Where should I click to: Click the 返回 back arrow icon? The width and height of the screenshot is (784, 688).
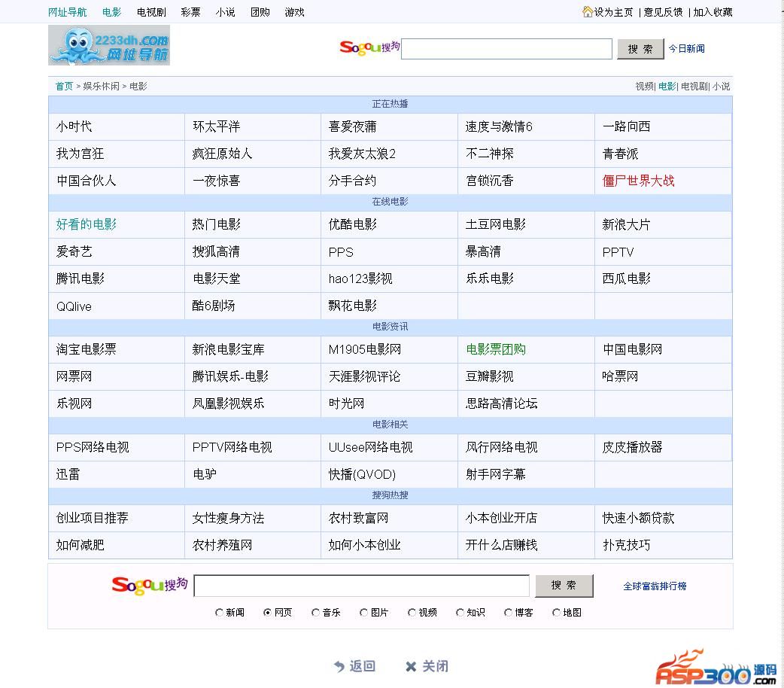pos(339,666)
